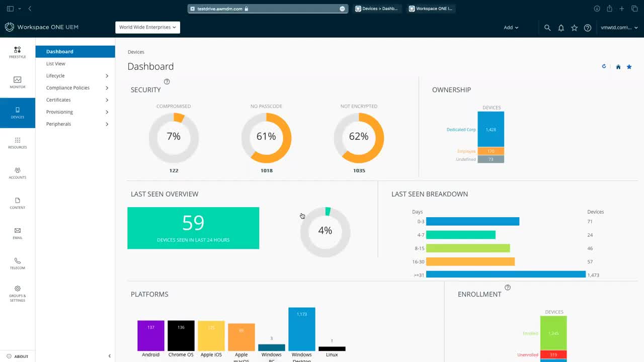Screen dimensions: 644x362
Task: Expand the Compliance Policies menu
Action: 67,87
